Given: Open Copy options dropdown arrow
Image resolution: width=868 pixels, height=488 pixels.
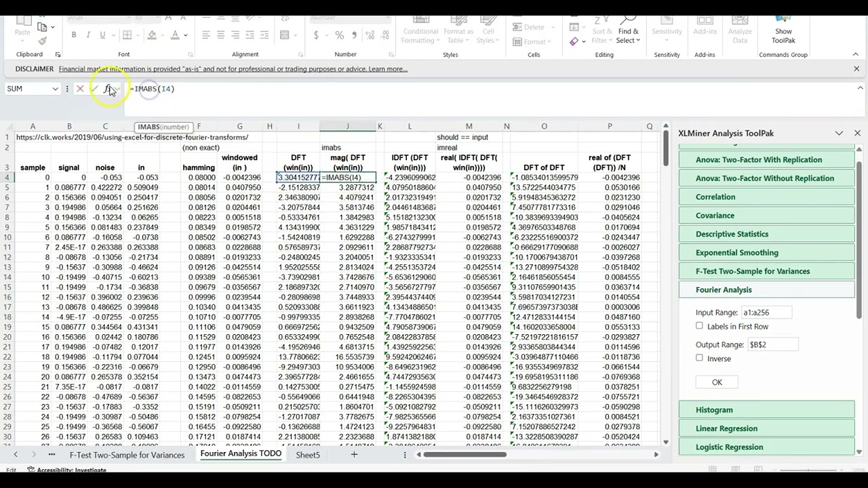Looking at the screenshot, I should 52,27.
